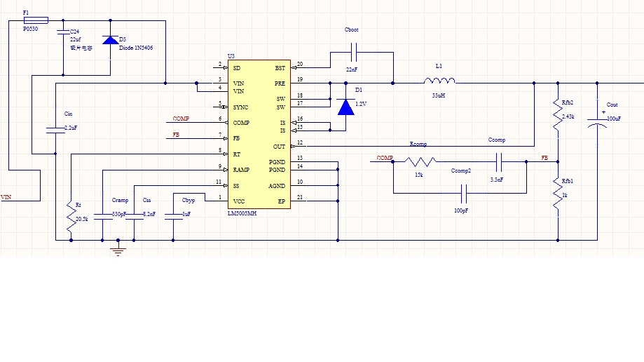
Task: Click the 1k Rfb1 value
Action: [565, 196]
